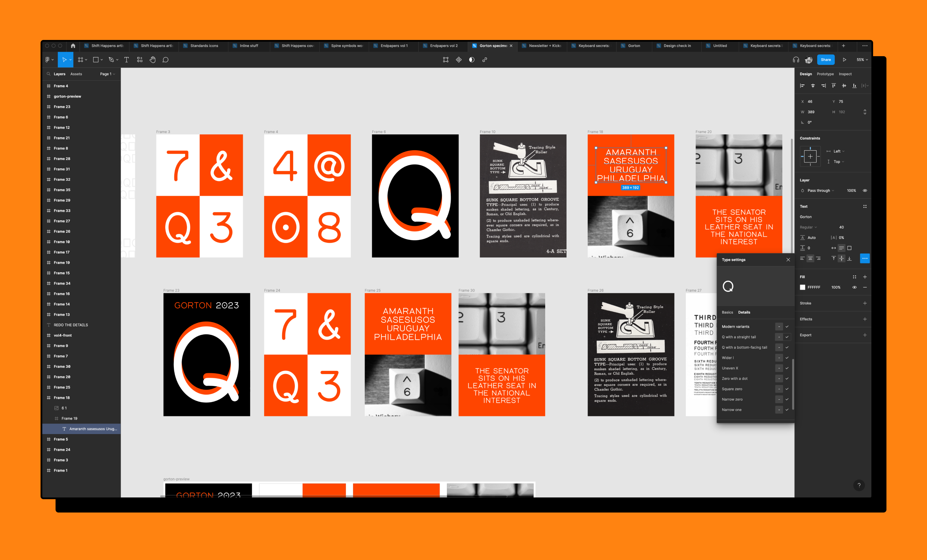
Task: Close the Type settings panel
Action: pyautogui.click(x=788, y=260)
